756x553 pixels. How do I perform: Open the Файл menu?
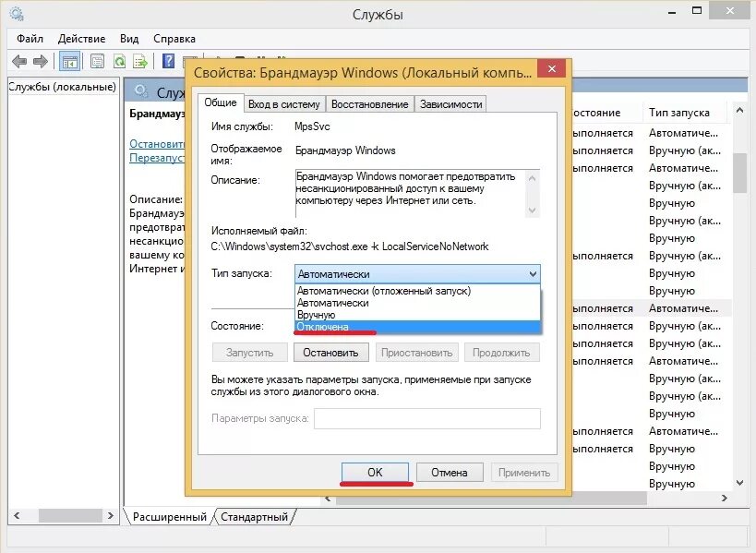(x=30, y=39)
